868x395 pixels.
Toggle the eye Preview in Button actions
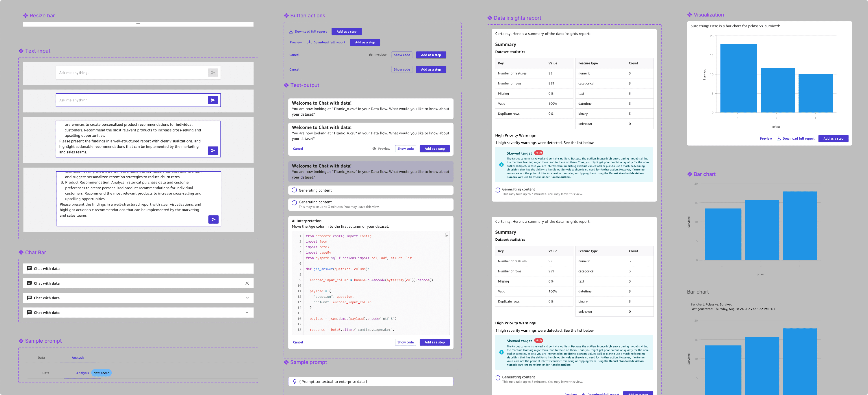[x=371, y=55]
